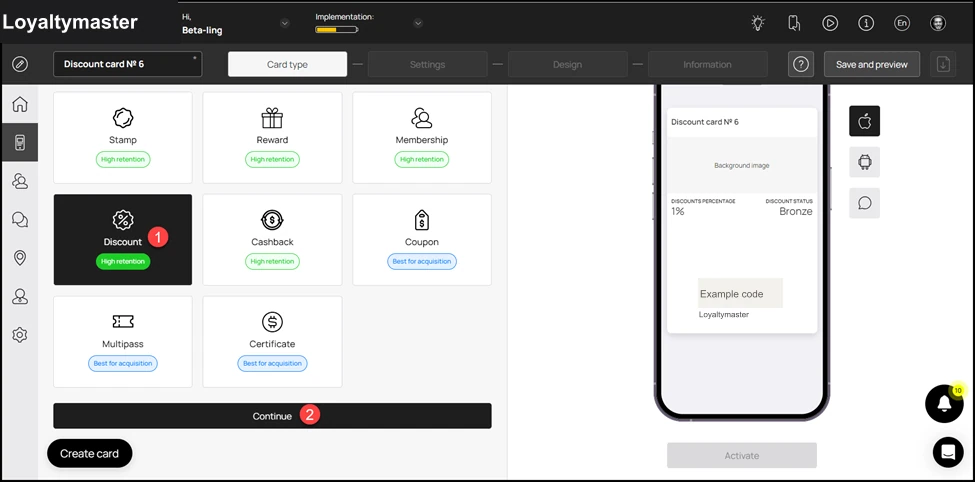Go to the Design step tab
Image resolution: width=975 pixels, height=482 pixels.
567,64
